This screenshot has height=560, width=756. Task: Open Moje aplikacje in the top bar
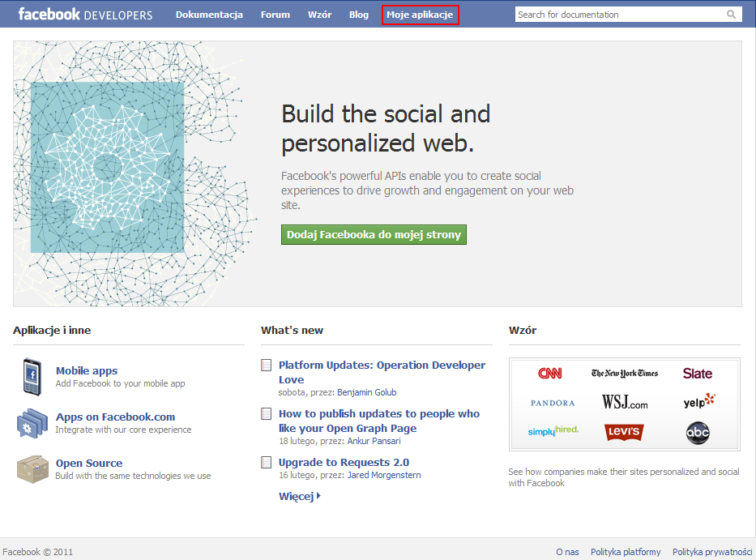[x=420, y=15]
